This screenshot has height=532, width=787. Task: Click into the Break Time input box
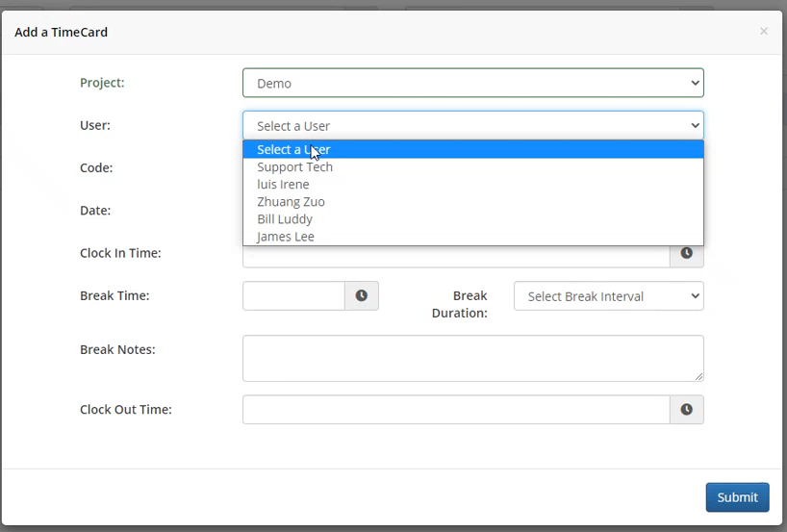point(293,296)
